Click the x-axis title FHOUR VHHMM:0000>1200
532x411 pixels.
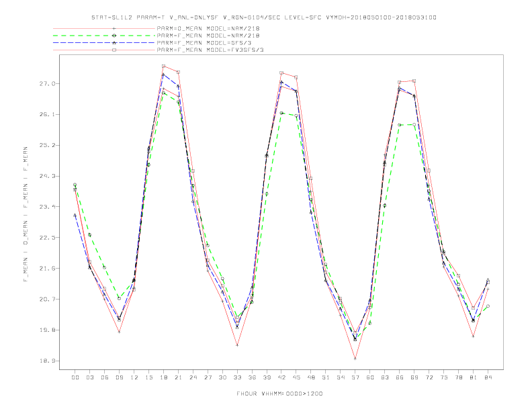(279, 394)
